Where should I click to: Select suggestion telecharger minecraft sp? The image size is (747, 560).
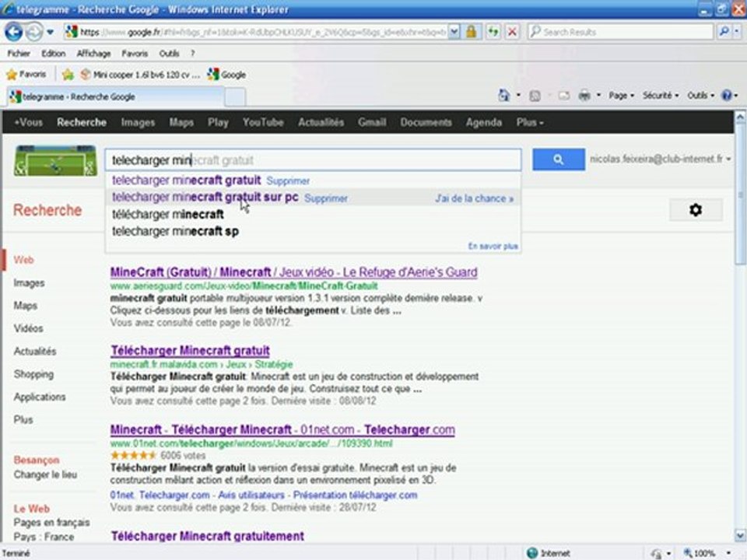pyautogui.click(x=175, y=232)
